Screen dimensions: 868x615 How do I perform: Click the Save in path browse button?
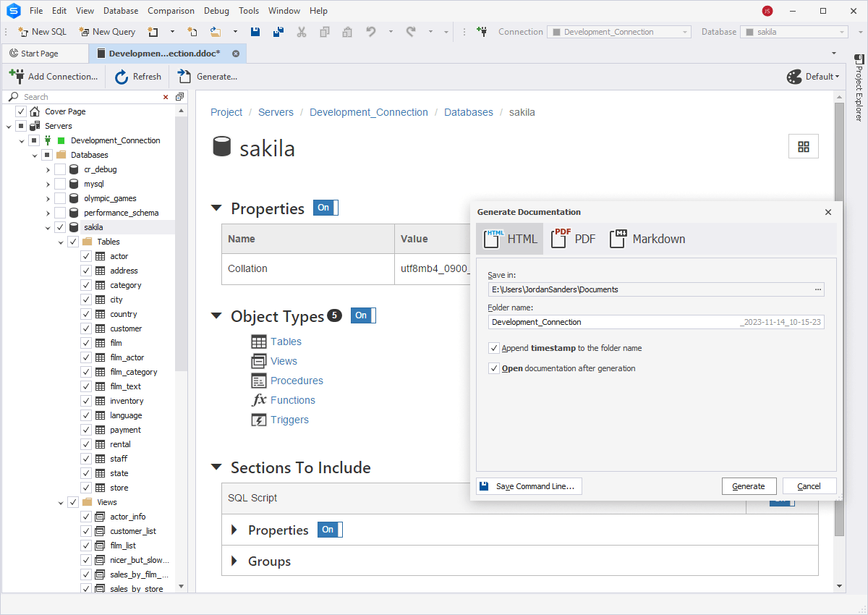pyautogui.click(x=818, y=289)
